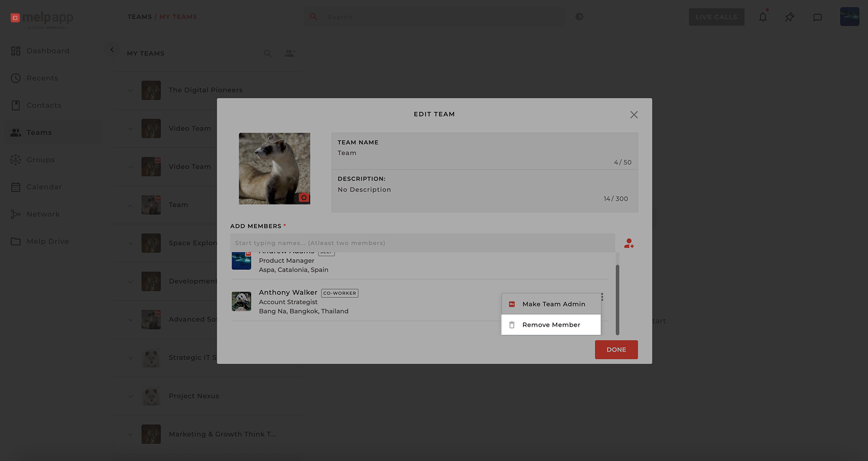Click the search icon in My Teams
868x461 pixels.
(x=268, y=53)
